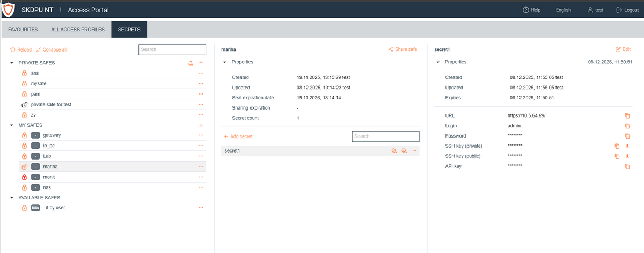The image size is (644, 253).
Task: Open the three-dots menu for secret1 row
Action: pyautogui.click(x=414, y=151)
